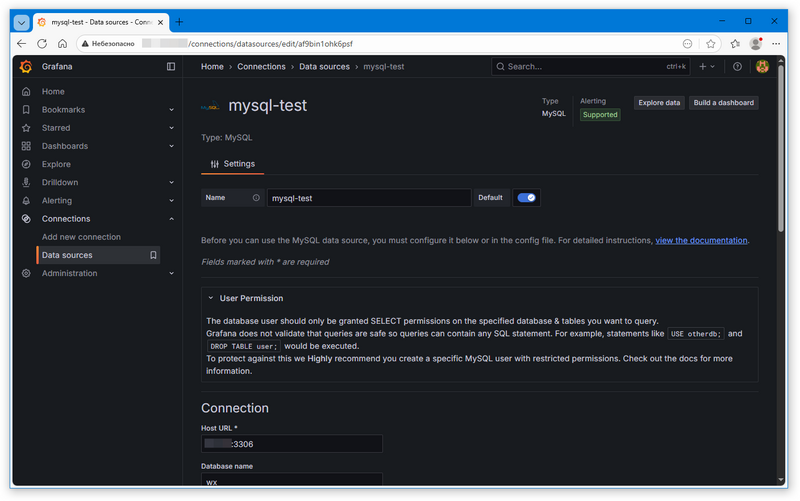Click the browser back arrow

[x=21, y=44]
